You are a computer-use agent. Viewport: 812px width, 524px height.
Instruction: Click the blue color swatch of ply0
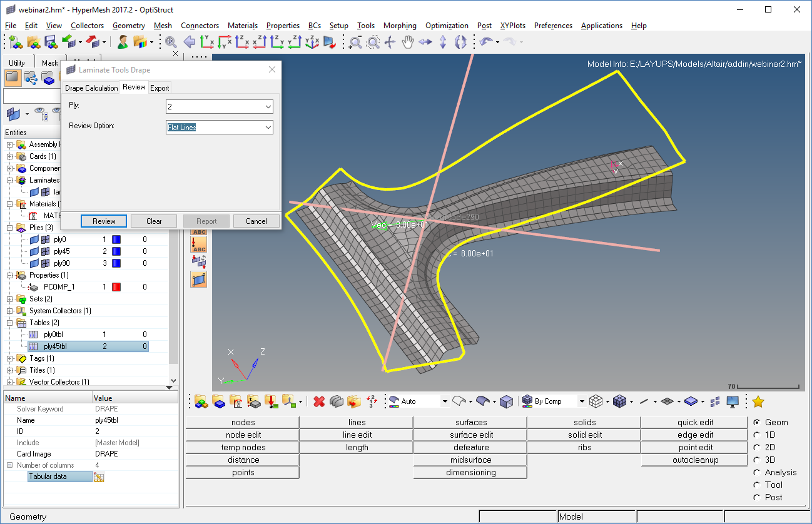116,239
